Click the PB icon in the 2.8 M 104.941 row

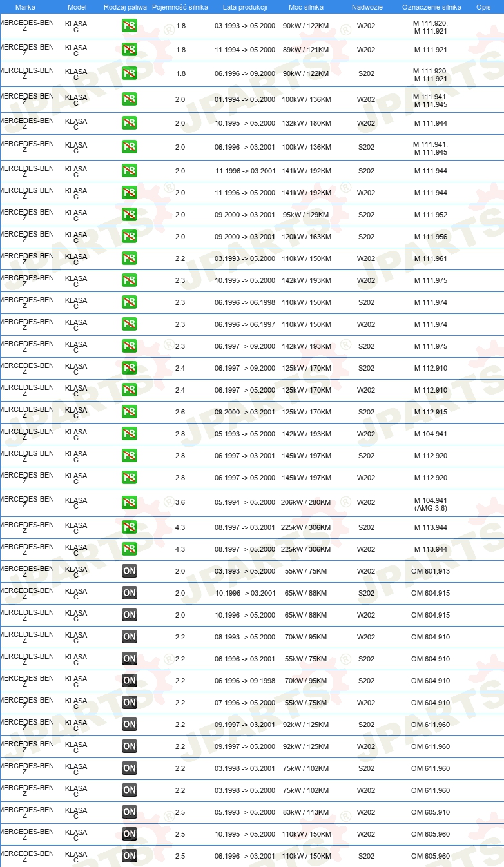tap(130, 434)
